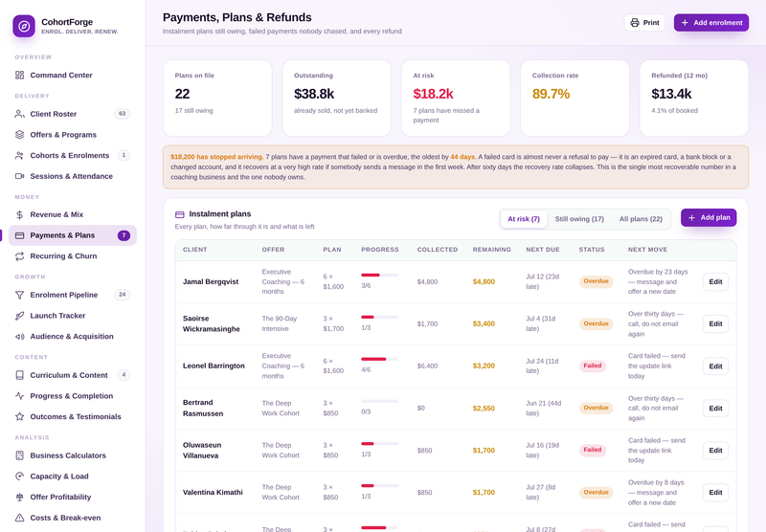Edit Valentina Kimathi's plan

click(x=715, y=493)
